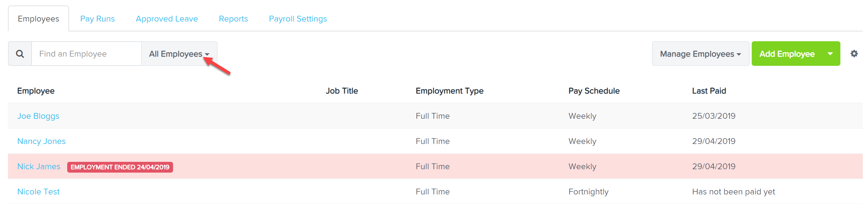Click the Employee column header
Image resolution: width=868 pixels, height=204 pixels.
tap(36, 91)
